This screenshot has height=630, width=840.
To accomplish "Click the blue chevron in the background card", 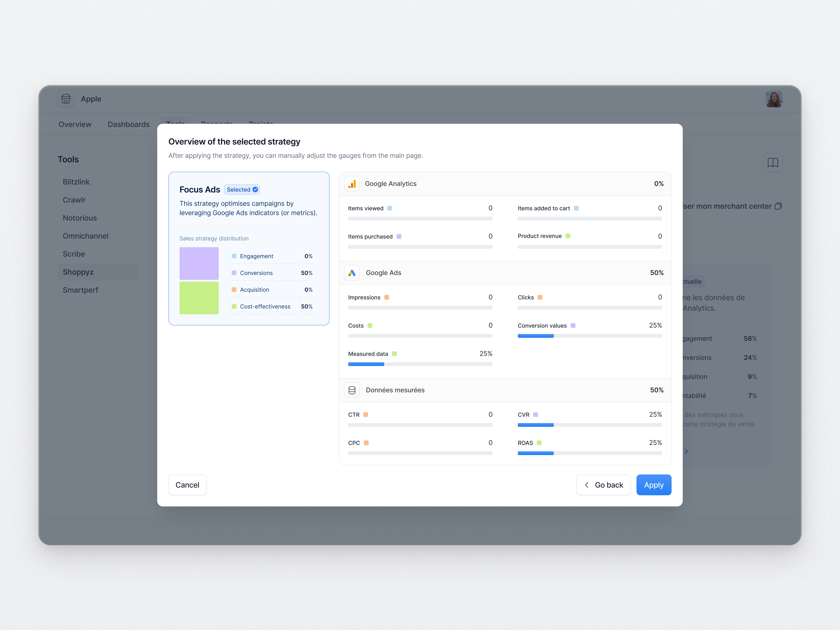I will click(x=686, y=451).
